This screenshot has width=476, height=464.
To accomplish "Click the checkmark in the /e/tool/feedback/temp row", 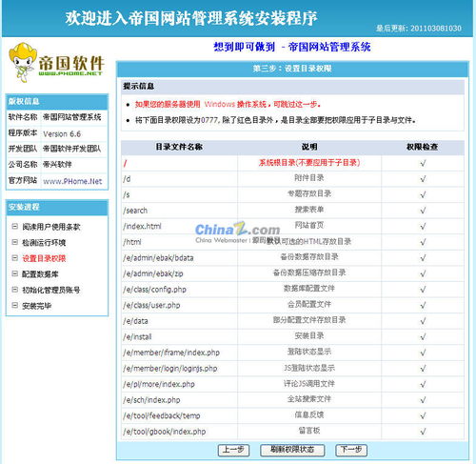I will (423, 415).
